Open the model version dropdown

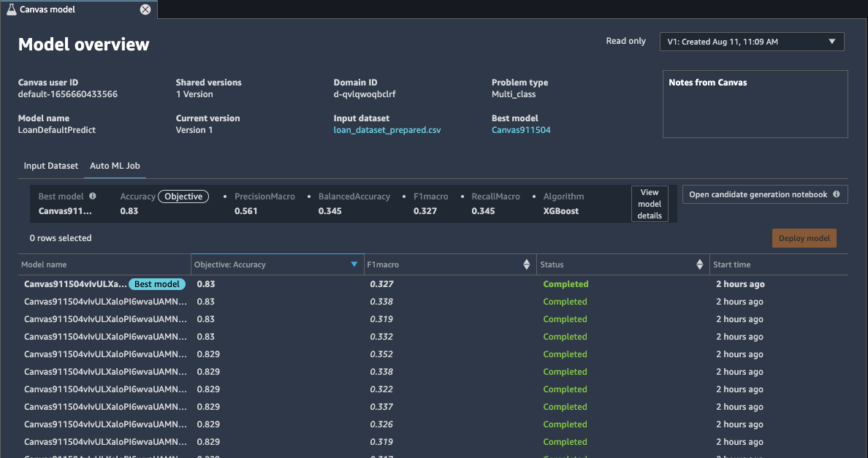pos(751,42)
